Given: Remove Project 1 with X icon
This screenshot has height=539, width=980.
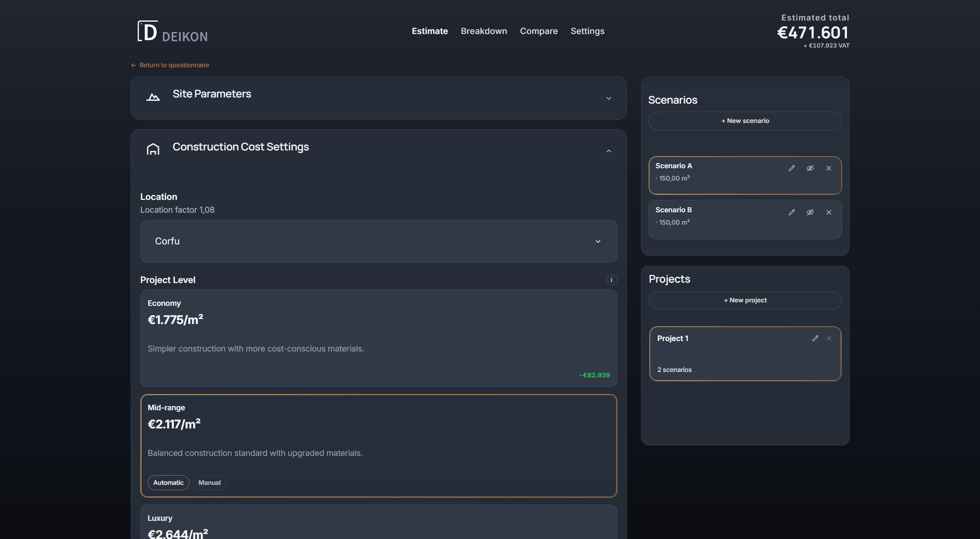Looking at the screenshot, I should 829,338.
